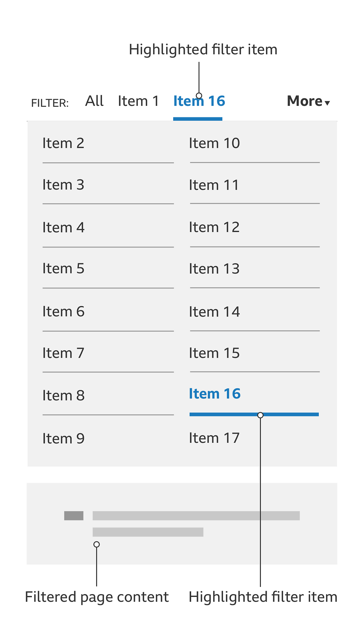Choose Item 3 from the filter list
The width and height of the screenshot is (364, 643).
pos(63,185)
